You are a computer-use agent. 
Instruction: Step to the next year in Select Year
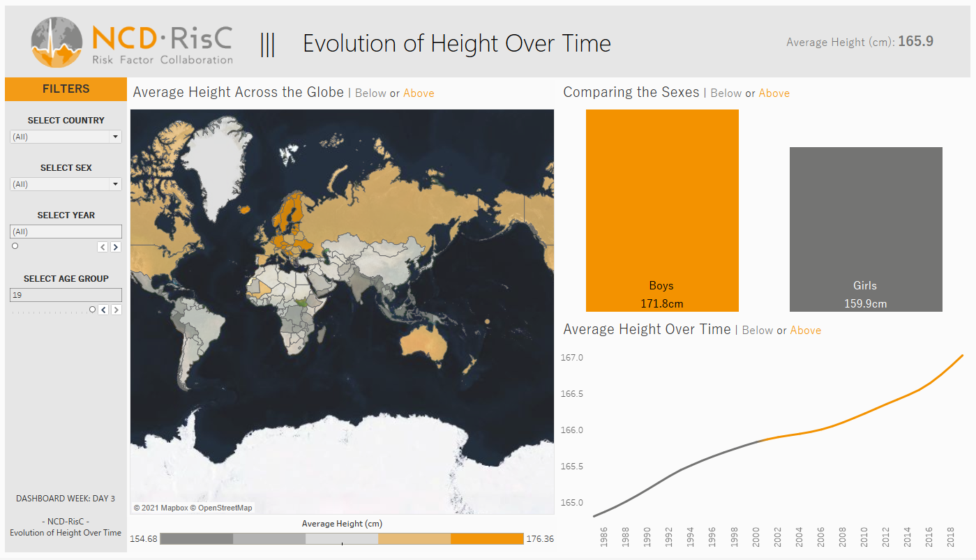116,247
